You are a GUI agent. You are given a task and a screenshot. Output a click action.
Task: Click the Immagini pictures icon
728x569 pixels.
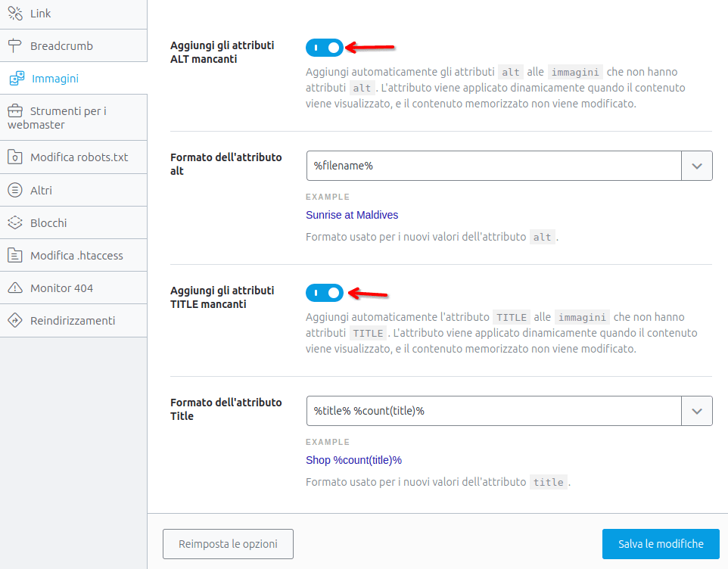tap(17, 79)
